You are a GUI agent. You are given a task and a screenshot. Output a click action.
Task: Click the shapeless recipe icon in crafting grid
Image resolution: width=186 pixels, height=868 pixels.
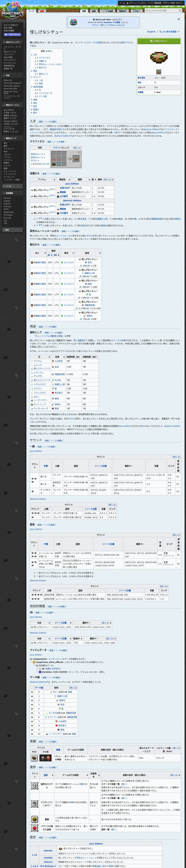pos(79,152)
